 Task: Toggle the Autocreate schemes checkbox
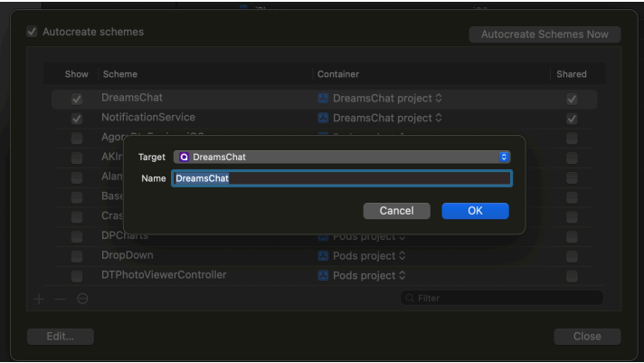[x=33, y=32]
